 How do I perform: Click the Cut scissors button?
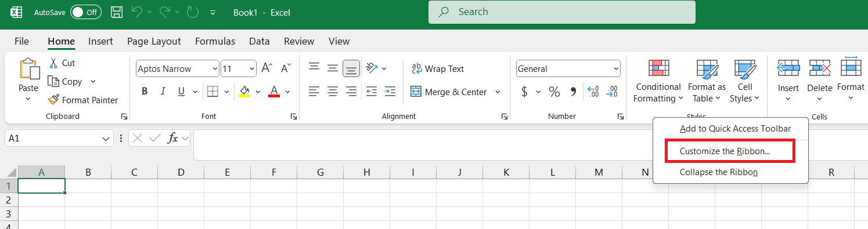point(62,63)
